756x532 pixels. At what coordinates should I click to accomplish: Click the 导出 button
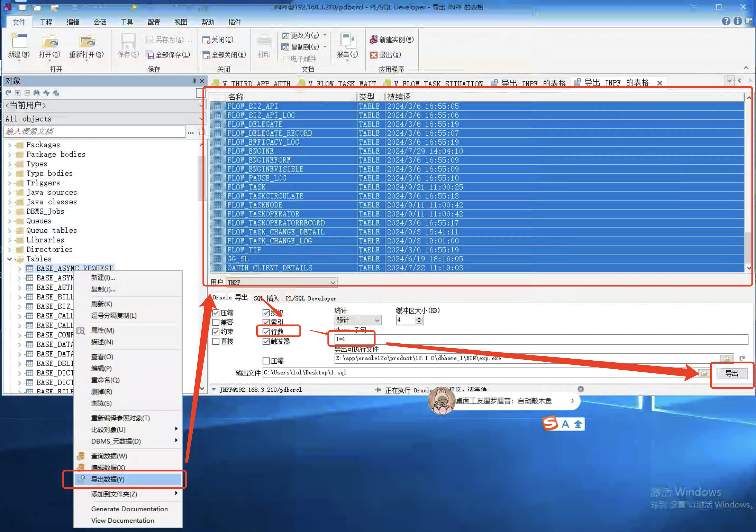[x=732, y=373]
